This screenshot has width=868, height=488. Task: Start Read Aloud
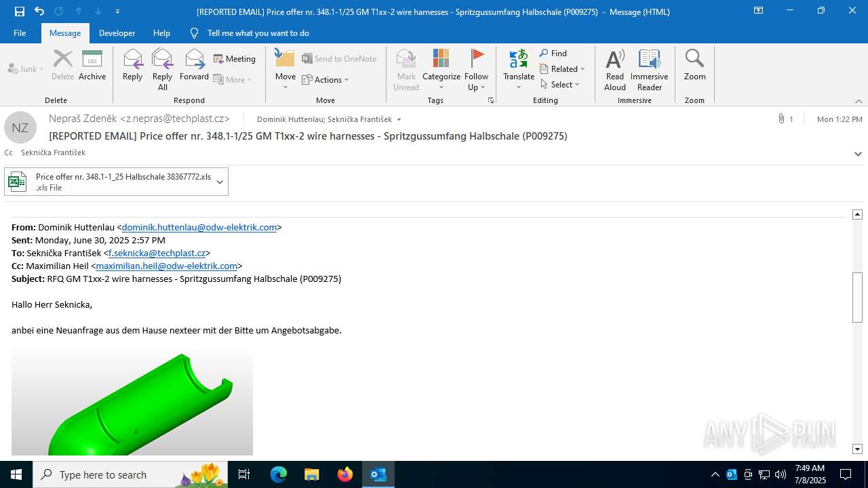[615, 70]
